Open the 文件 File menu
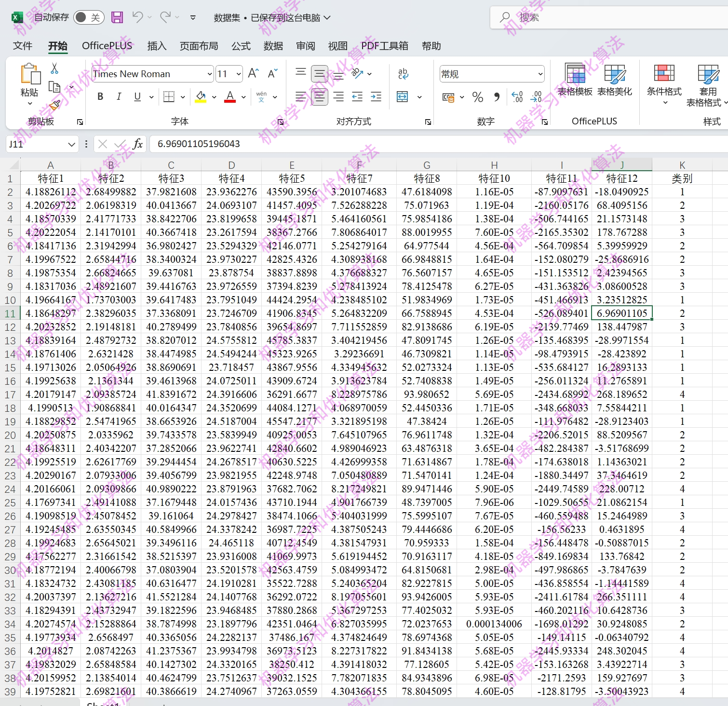The image size is (728, 706). [23, 46]
